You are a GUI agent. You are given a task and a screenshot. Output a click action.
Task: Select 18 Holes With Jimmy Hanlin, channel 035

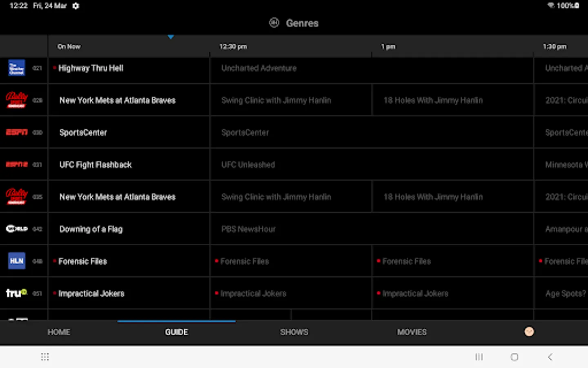(x=453, y=197)
